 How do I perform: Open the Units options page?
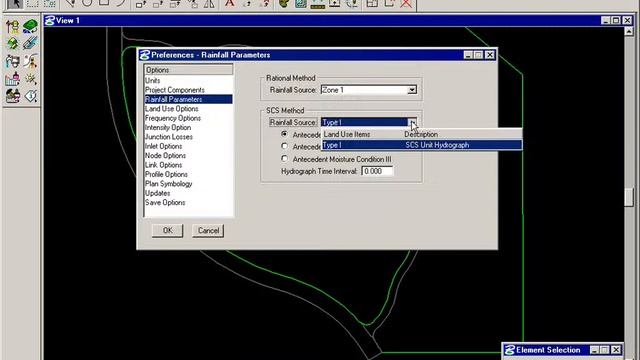click(x=153, y=80)
